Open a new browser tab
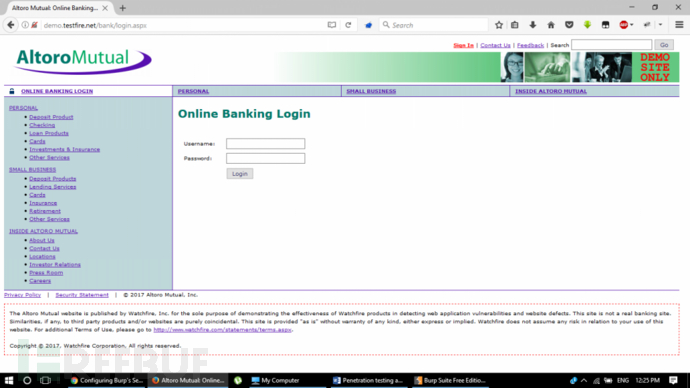Viewport: 690px width, 388px height. tap(123, 8)
